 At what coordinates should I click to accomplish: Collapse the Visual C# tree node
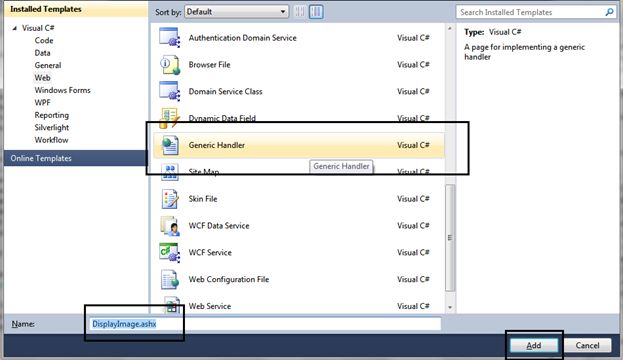[x=15, y=28]
